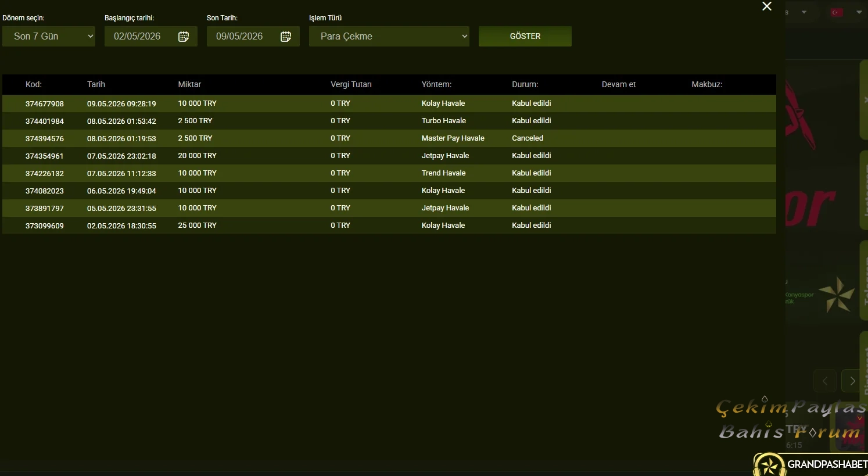
Task: Click the star logo near Konyaspor
Action: [x=837, y=295]
